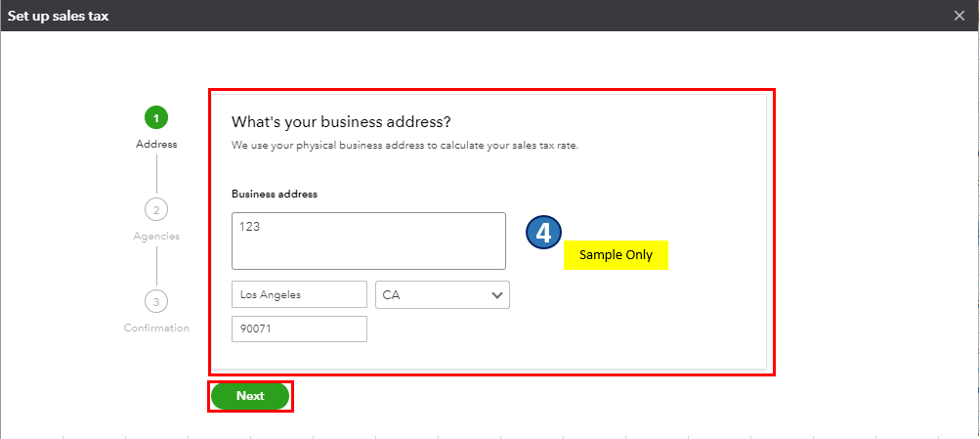Click the Los Angeles city field
The image size is (980, 439).
coord(299,294)
